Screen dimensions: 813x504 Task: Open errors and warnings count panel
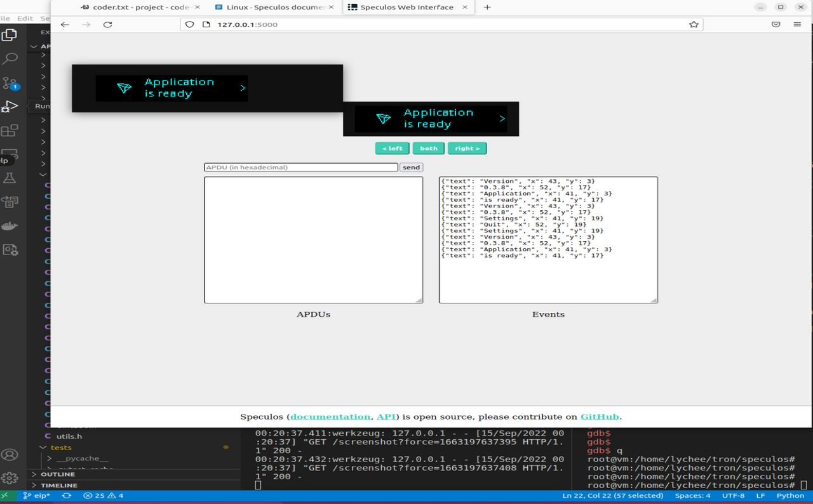point(104,496)
